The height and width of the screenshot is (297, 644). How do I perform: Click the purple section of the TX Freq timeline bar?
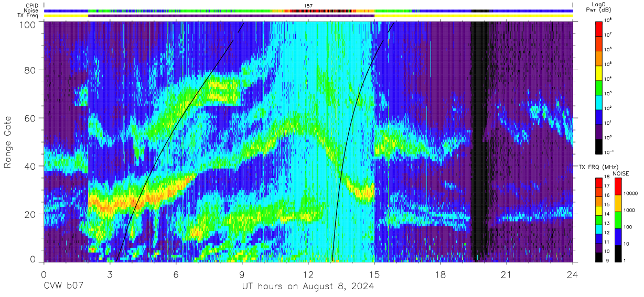point(231,16)
